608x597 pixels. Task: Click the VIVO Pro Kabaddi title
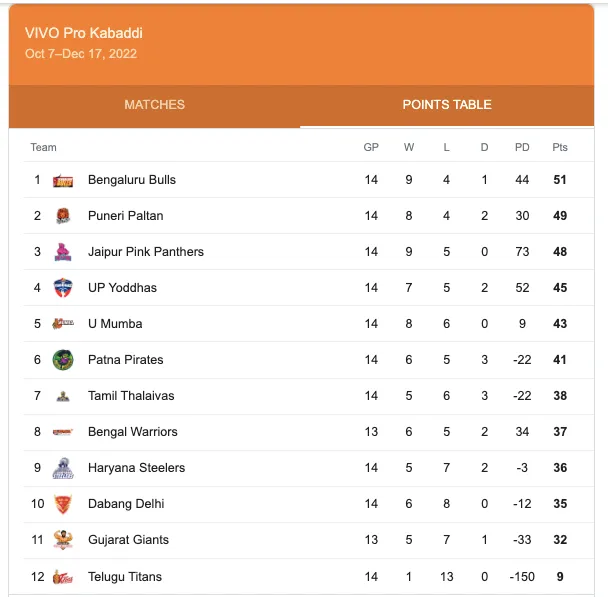coord(84,33)
